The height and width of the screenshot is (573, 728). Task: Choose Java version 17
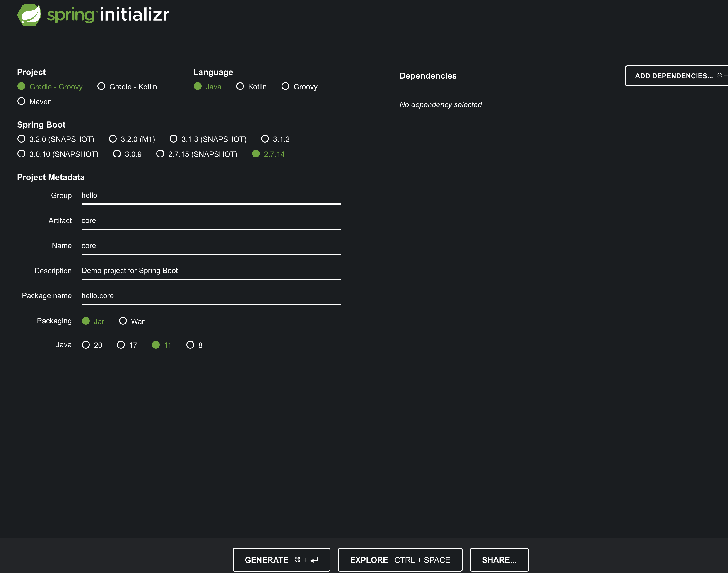(127, 345)
